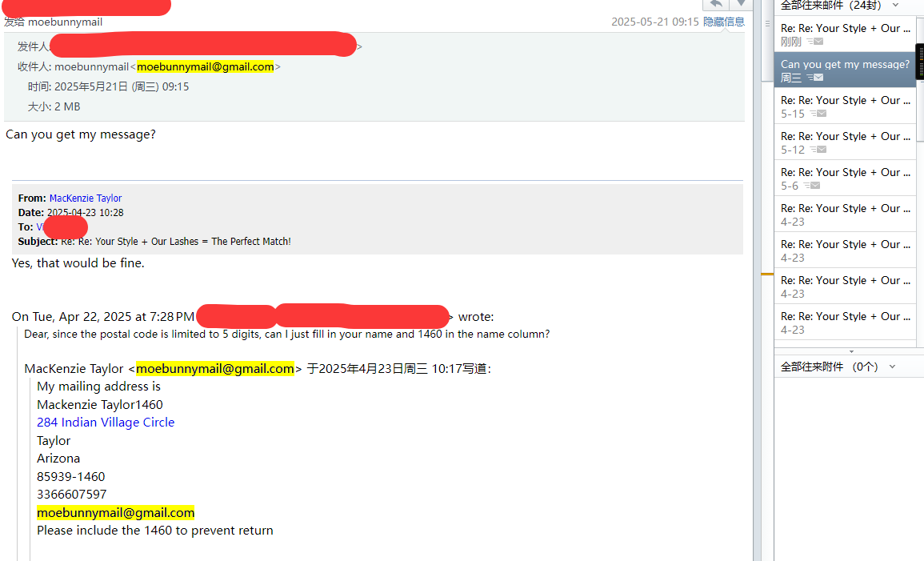The width and height of the screenshot is (924, 561).
Task: Open the reply options dropdown arrow
Action: pyautogui.click(x=741, y=4)
